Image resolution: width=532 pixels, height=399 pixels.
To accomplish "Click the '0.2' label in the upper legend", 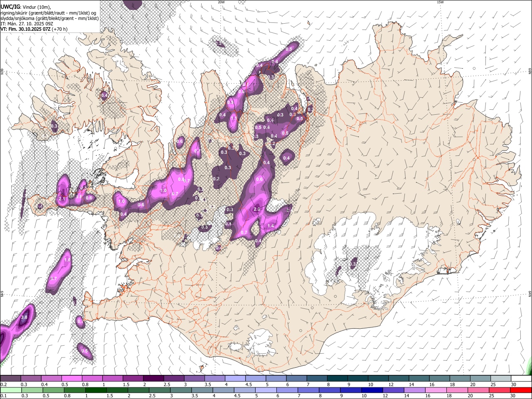I will [x=4, y=384].
